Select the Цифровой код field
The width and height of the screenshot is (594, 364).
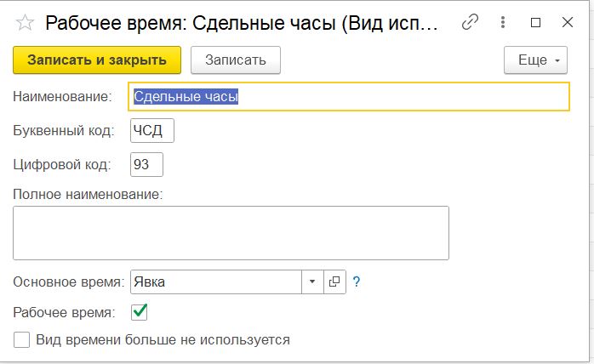(146, 164)
